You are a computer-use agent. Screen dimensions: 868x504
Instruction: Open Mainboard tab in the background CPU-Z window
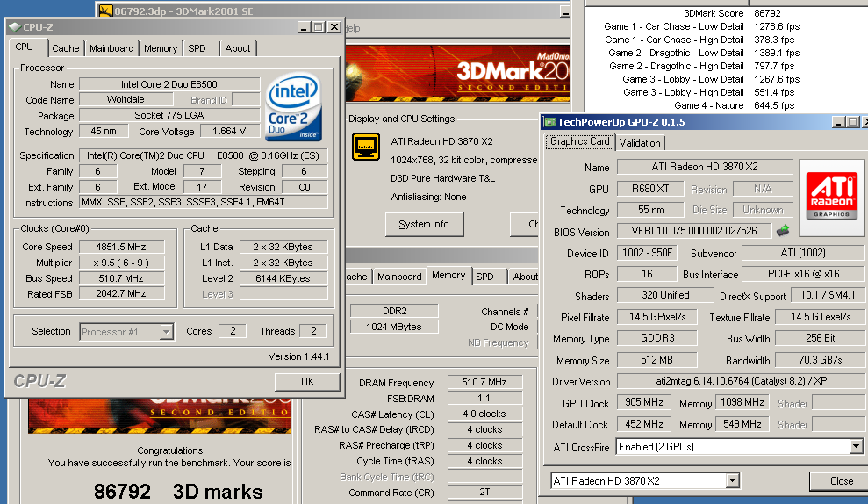click(399, 277)
